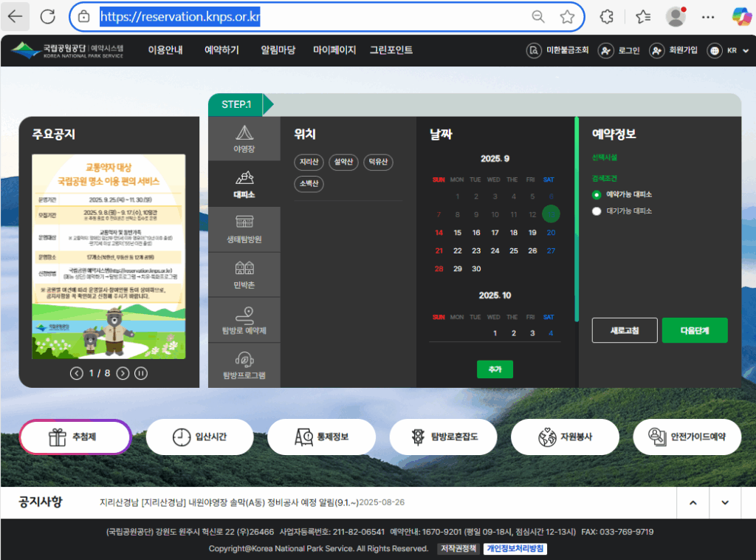Show previous notice with up chevron
Screen dimensions: 756x560
(693, 503)
